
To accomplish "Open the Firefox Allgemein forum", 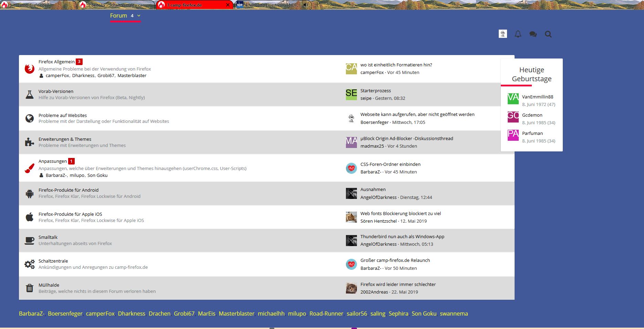I will pyautogui.click(x=56, y=62).
